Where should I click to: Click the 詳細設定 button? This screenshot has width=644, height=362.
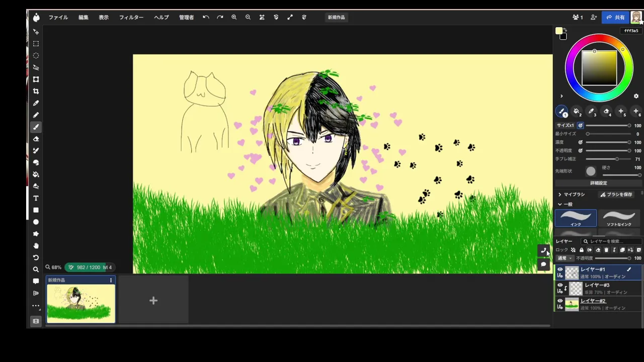coord(598,183)
